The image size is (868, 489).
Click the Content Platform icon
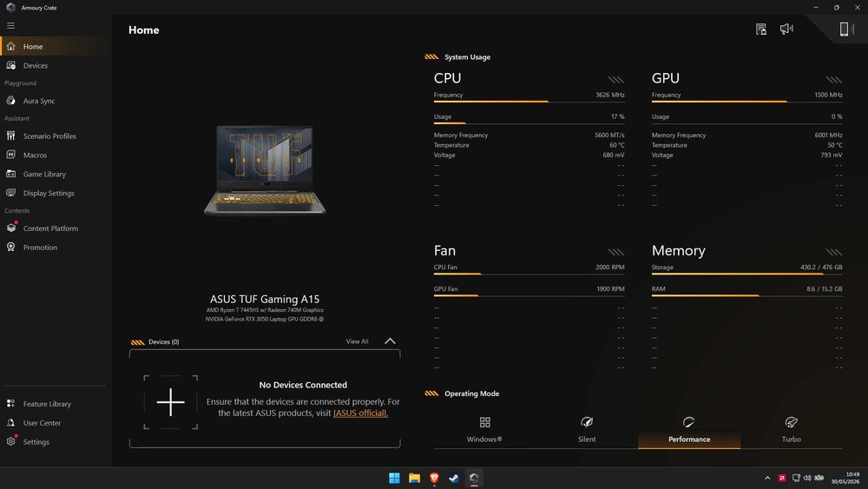click(11, 228)
